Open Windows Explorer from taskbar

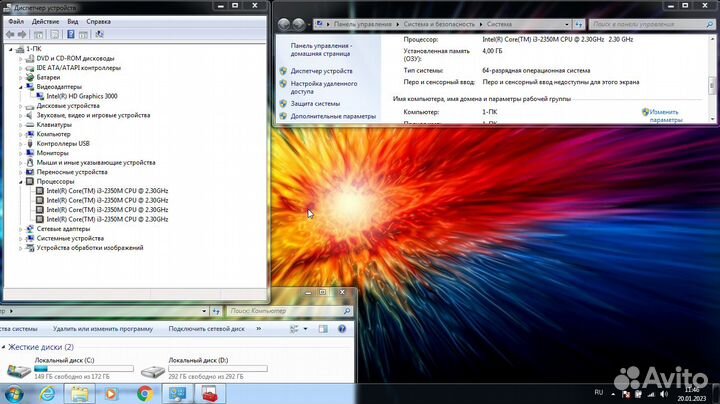coord(79,394)
